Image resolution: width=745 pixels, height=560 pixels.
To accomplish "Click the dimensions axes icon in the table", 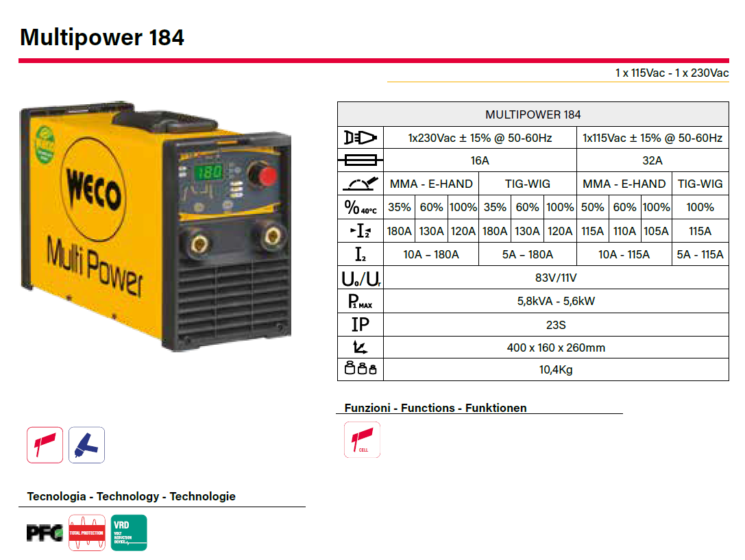I will tap(360, 348).
